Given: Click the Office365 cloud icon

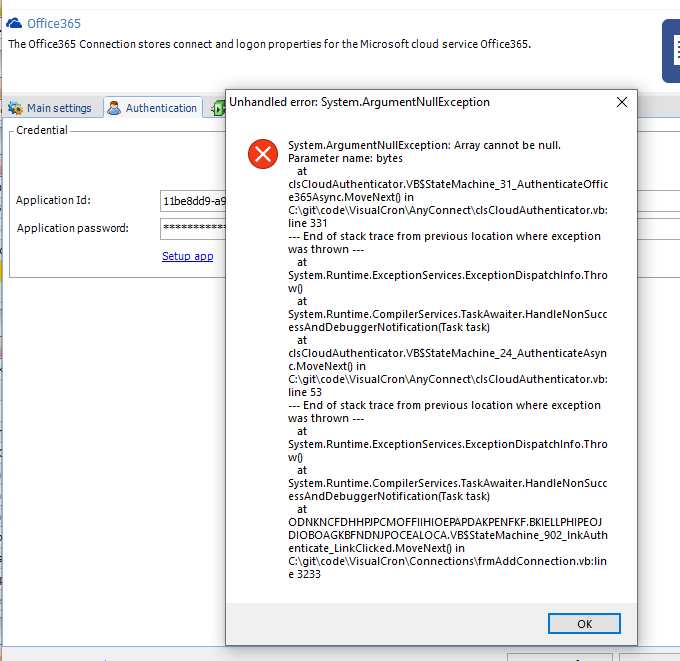Looking at the screenshot, I should (x=14, y=23).
